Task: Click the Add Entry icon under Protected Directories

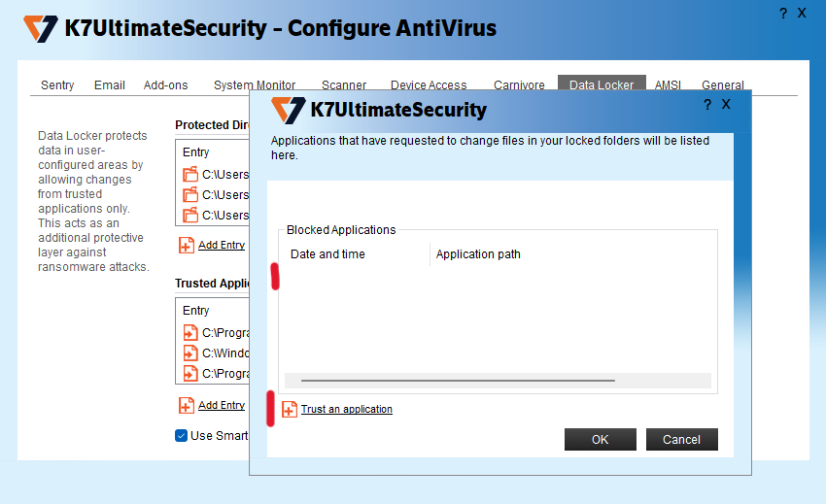Action: [x=187, y=245]
